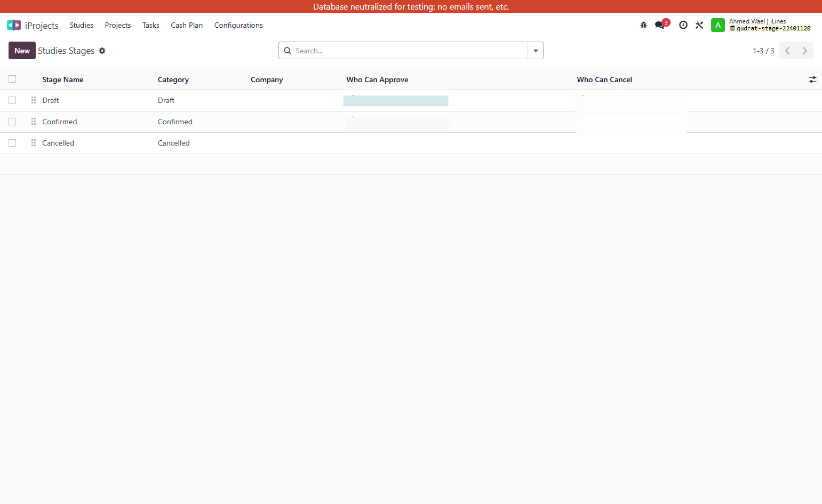The image size is (822, 504).
Task: Expand the search options dropdown arrow
Action: tap(536, 51)
